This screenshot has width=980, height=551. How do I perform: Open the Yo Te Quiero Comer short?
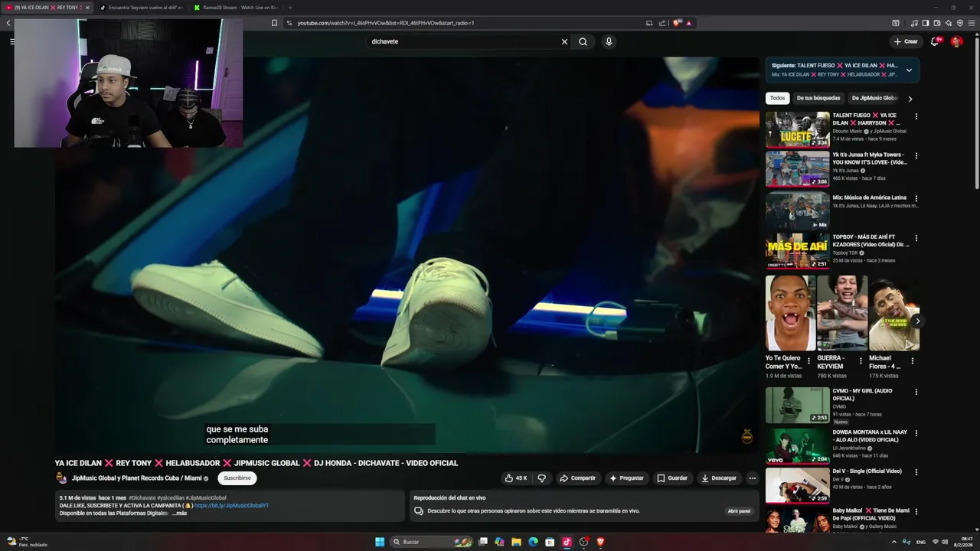790,313
